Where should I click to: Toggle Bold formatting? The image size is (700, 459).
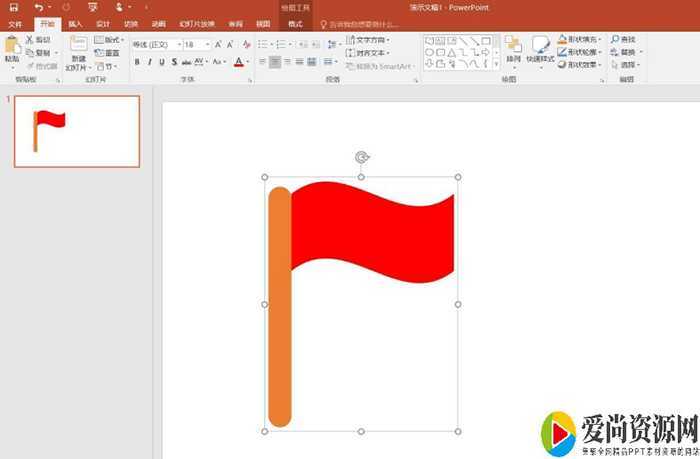pyautogui.click(x=136, y=62)
